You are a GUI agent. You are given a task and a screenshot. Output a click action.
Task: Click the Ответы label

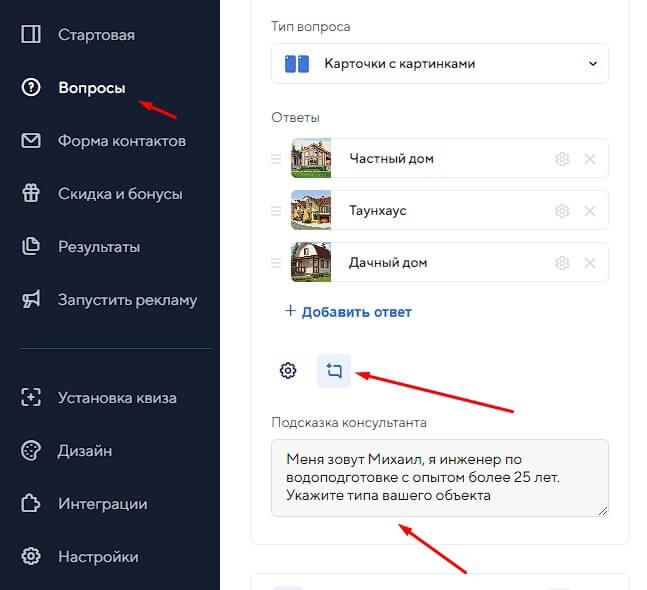tap(295, 118)
